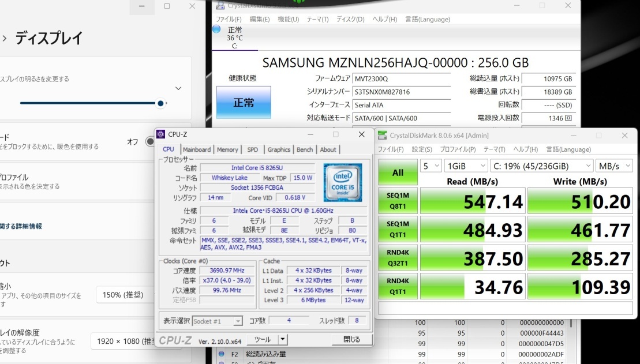Switch to the Mainboard tab in CPU-Z

pyautogui.click(x=197, y=149)
